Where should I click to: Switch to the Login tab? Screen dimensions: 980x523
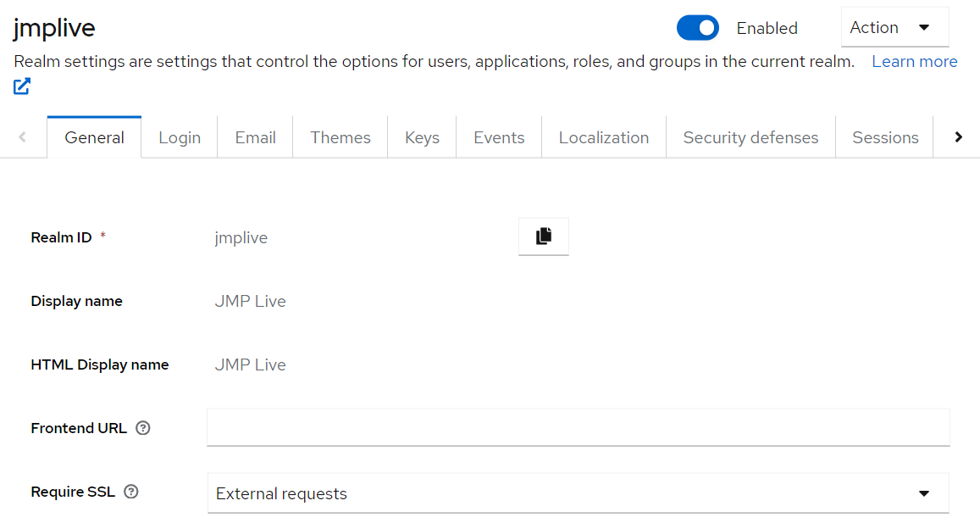179,136
